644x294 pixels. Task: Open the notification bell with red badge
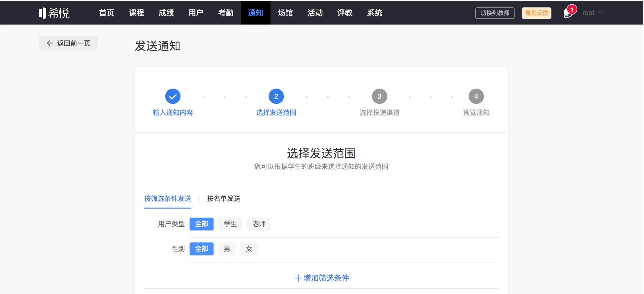569,13
